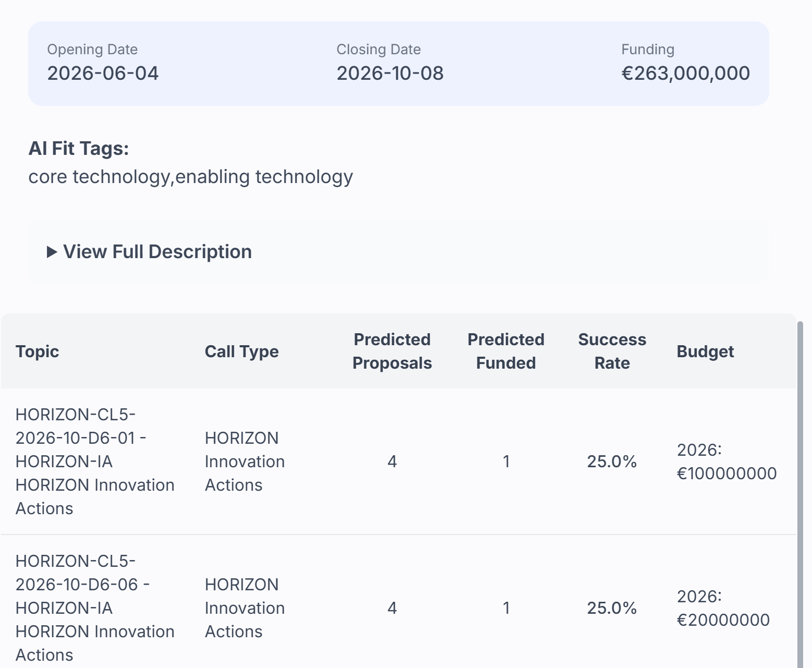Click the opening date 2026-06-04
812x668 pixels.
tap(103, 74)
